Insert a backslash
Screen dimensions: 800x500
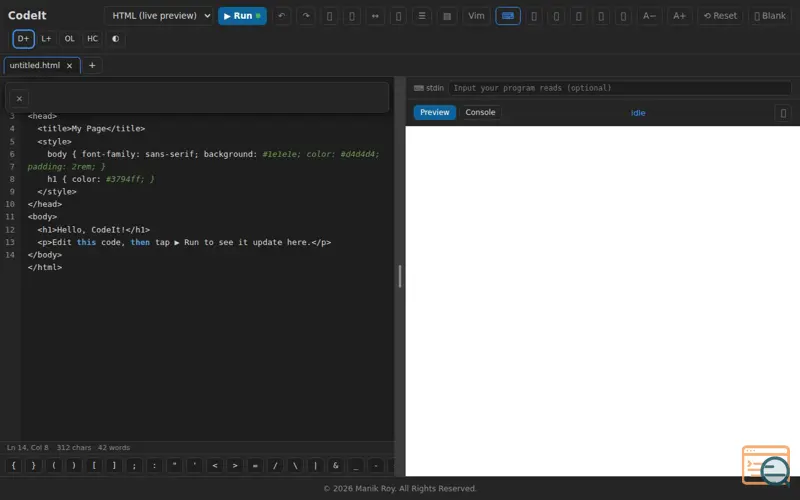tap(295, 465)
